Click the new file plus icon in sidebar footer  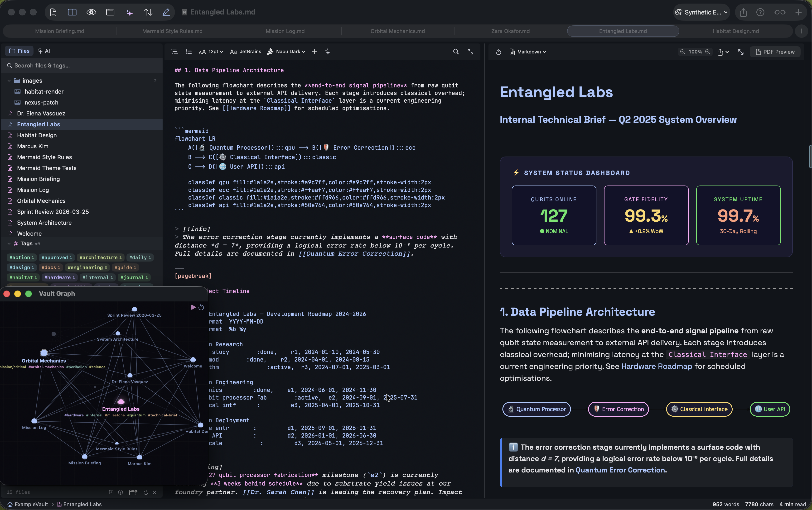[111, 492]
